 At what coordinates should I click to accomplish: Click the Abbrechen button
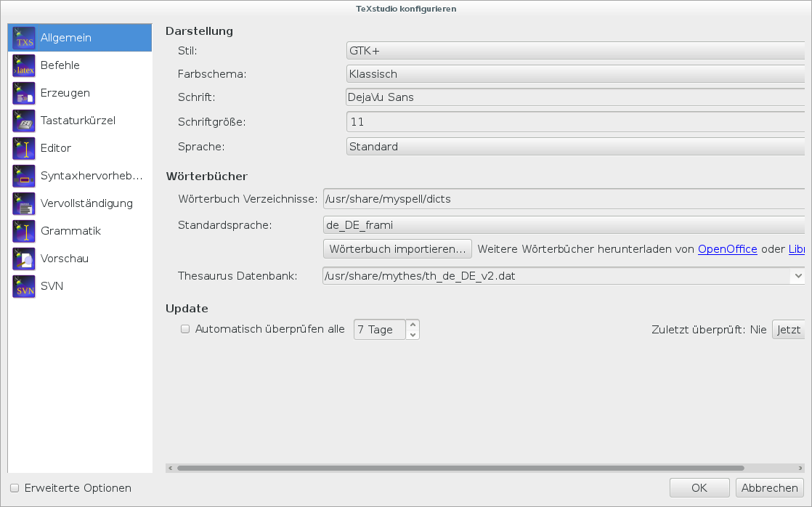click(x=770, y=488)
